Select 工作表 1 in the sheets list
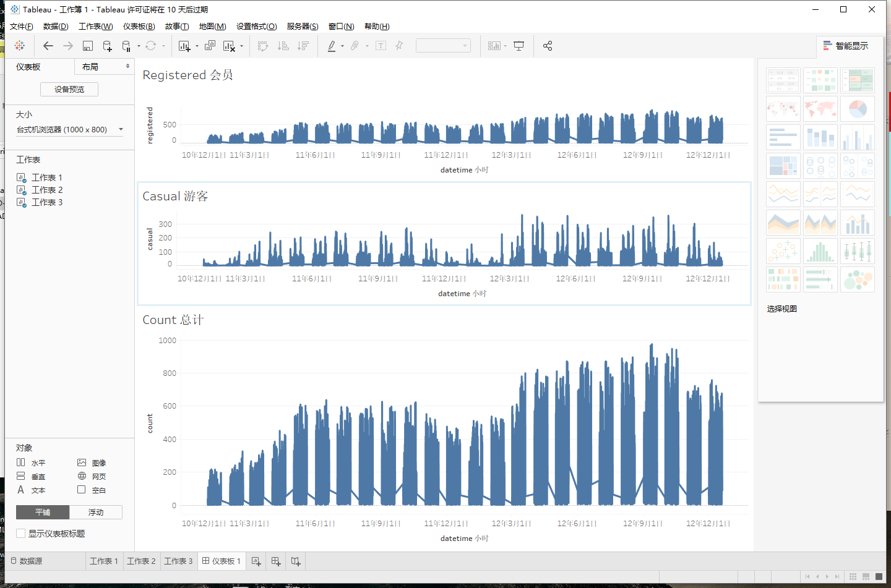This screenshot has width=891, height=588. tap(47, 177)
